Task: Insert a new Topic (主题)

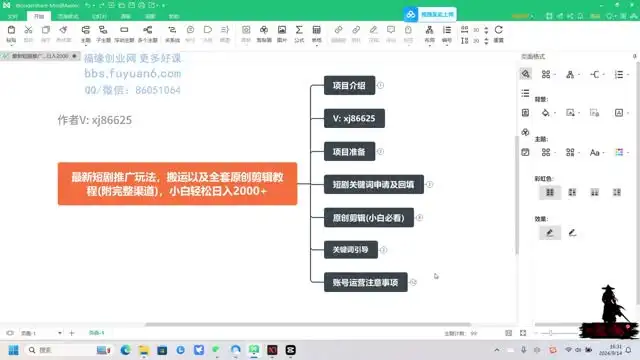Action: pyautogui.click(x=85, y=33)
